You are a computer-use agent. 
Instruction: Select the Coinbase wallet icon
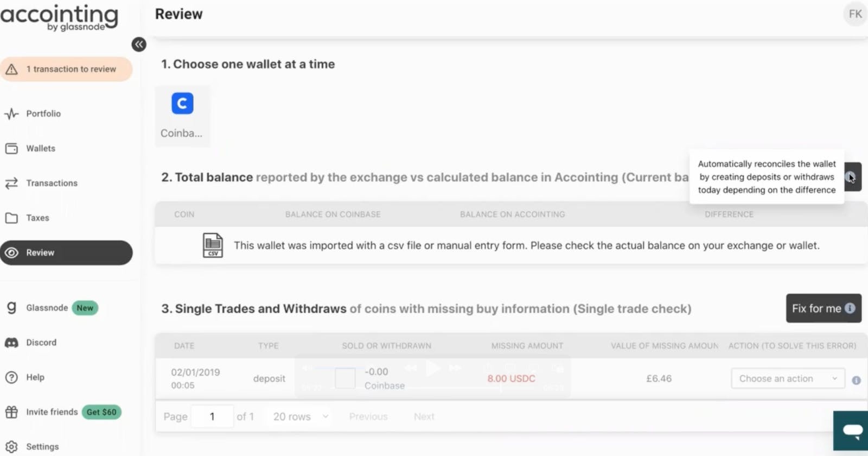pos(182,103)
